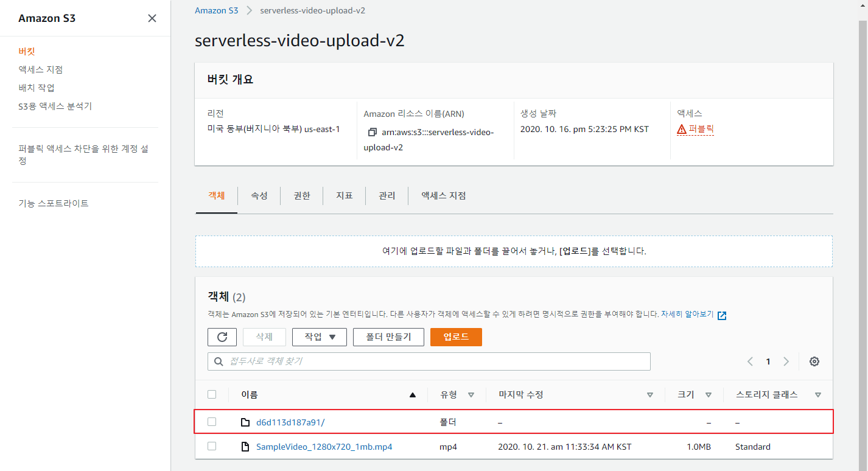Click the orange 업로드 button
This screenshot has width=868, height=471.
[x=456, y=337]
